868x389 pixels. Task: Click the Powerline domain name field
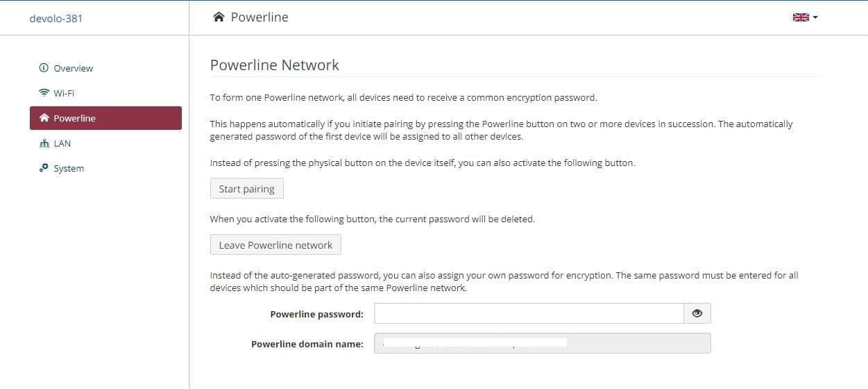(x=542, y=343)
